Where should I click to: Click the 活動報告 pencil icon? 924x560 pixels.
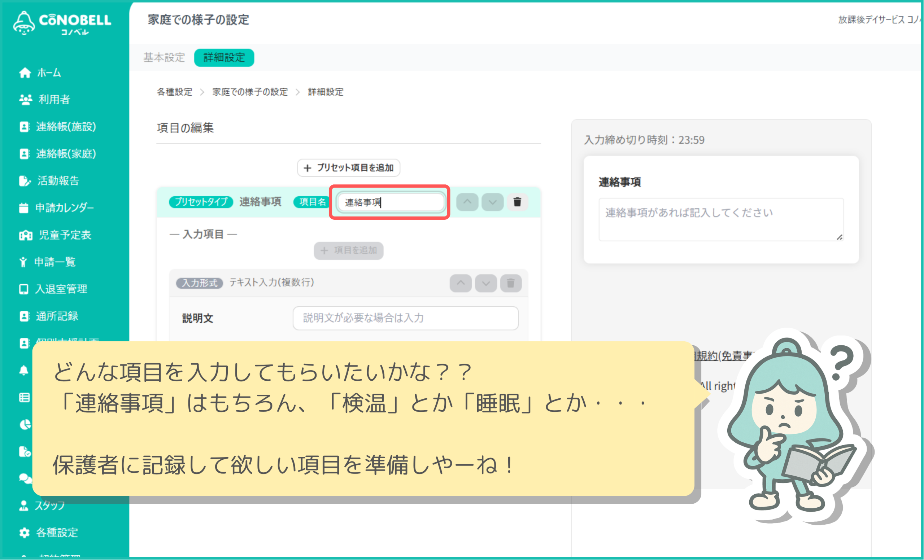[25, 181]
